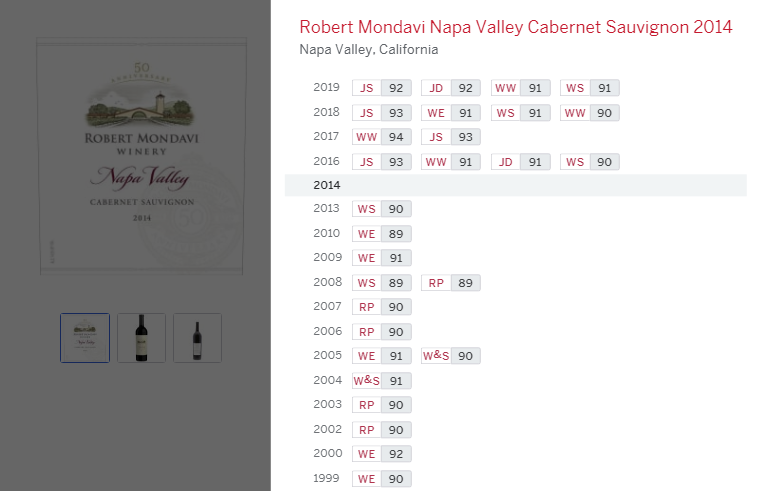Screen dimensions: 759x491
Task: Click the 2017 WW 94 rating badge
Action: pyautogui.click(x=382, y=137)
